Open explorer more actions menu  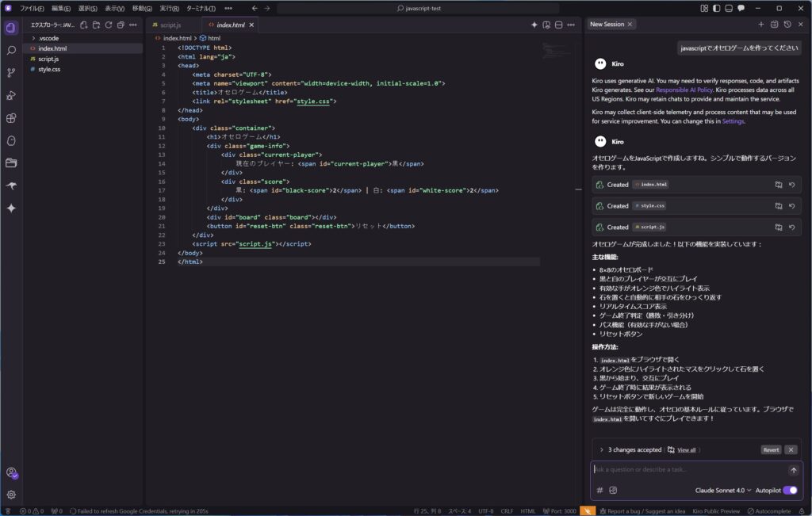pos(133,25)
